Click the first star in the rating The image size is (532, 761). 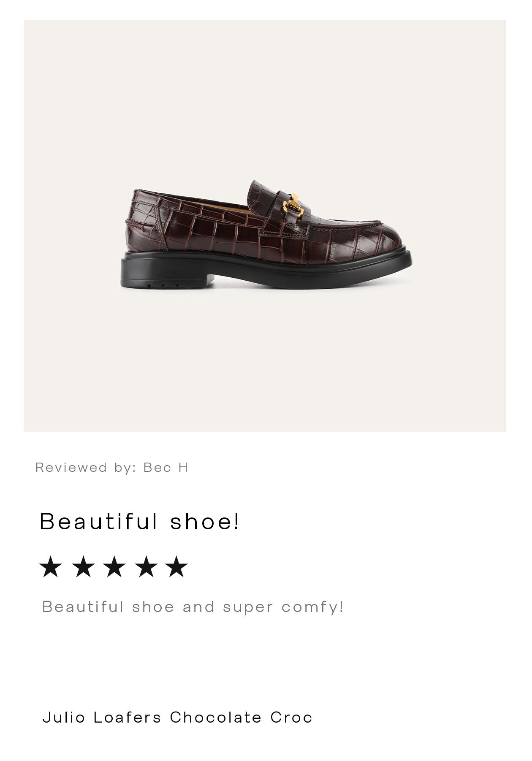[x=51, y=566]
